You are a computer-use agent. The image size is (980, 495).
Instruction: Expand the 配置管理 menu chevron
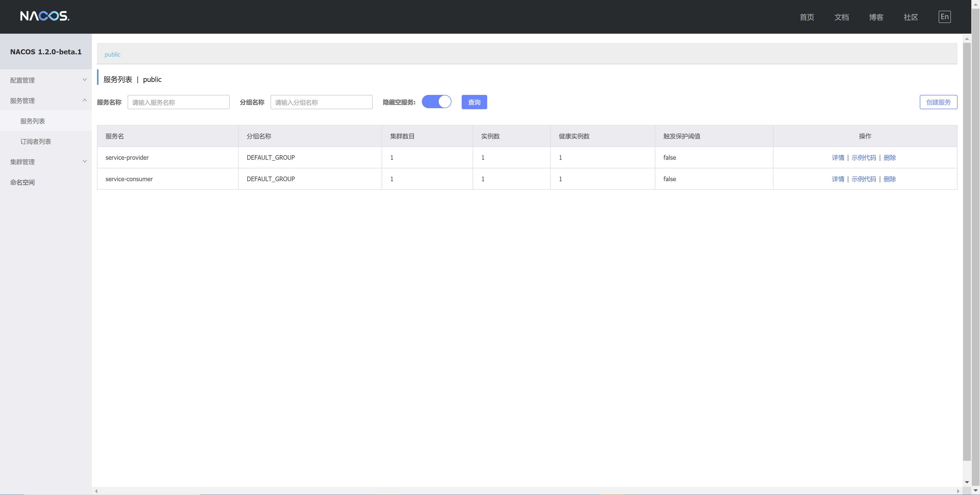pyautogui.click(x=84, y=80)
